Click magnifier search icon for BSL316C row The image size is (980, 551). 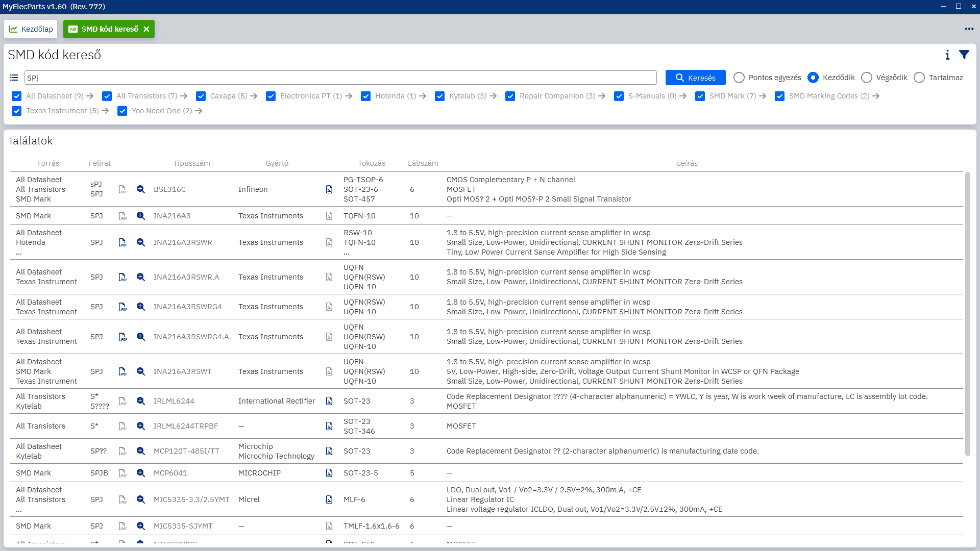[141, 189]
